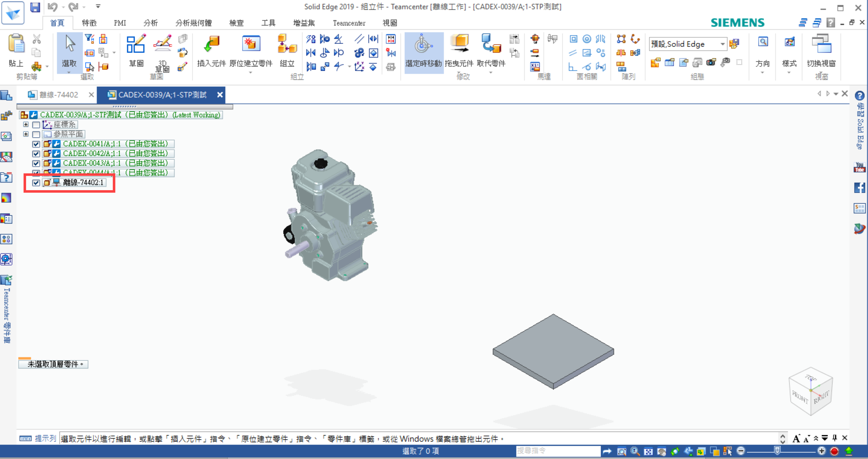This screenshot has width=868, height=459.
Task: Click the 未選取頂層零件 status label
Action: pos(53,364)
